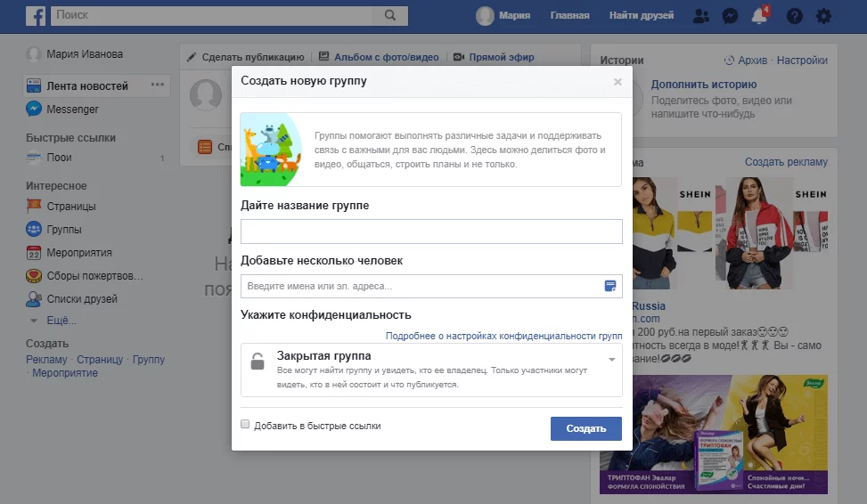Click the Создать button
Image resolution: width=867 pixels, height=504 pixels.
(x=586, y=428)
